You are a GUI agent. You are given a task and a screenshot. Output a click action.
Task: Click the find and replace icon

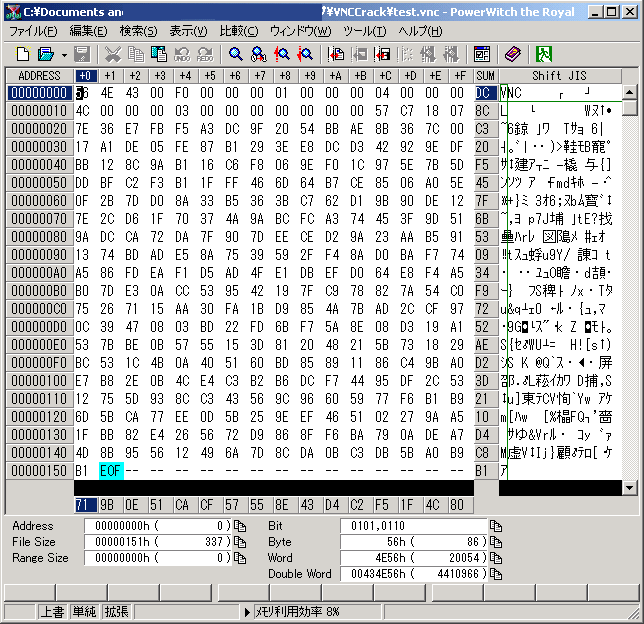pyautogui.click(x=259, y=54)
